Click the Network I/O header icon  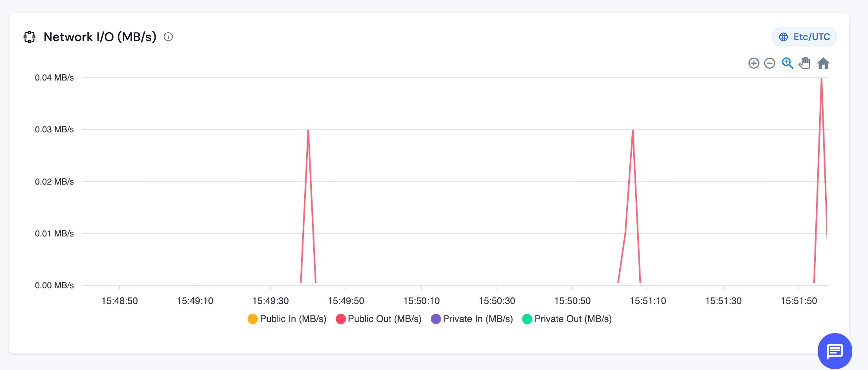click(x=29, y=37)
